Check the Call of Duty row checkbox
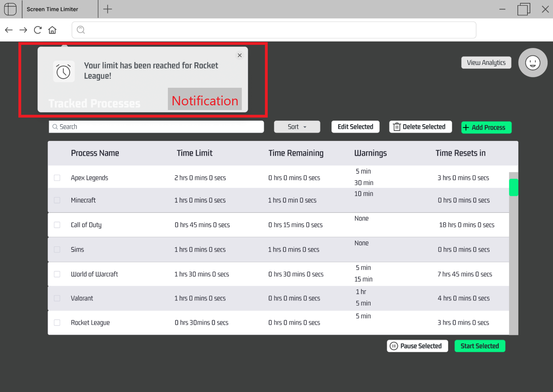This screenshot has width=553, height=392. (x=57, y=225)
